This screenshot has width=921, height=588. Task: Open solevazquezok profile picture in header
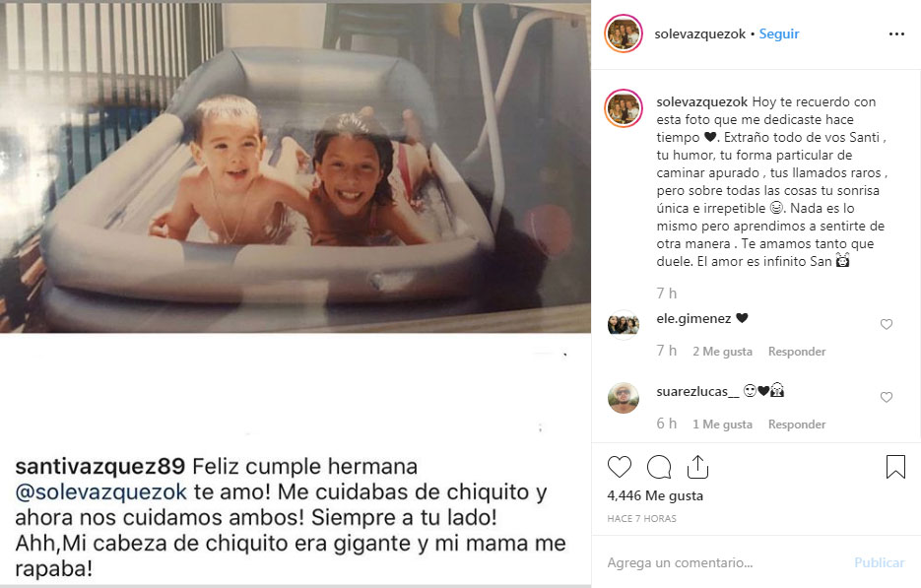click(x=624, y=33)
